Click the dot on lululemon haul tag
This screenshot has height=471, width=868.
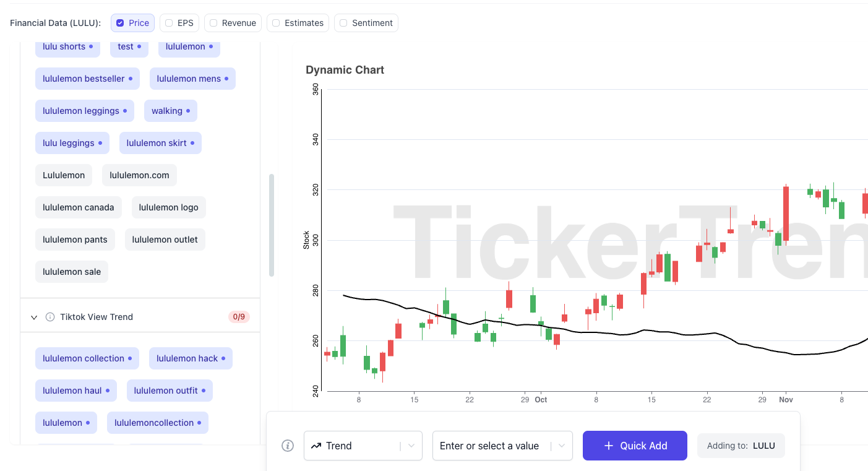coord(107,391)
